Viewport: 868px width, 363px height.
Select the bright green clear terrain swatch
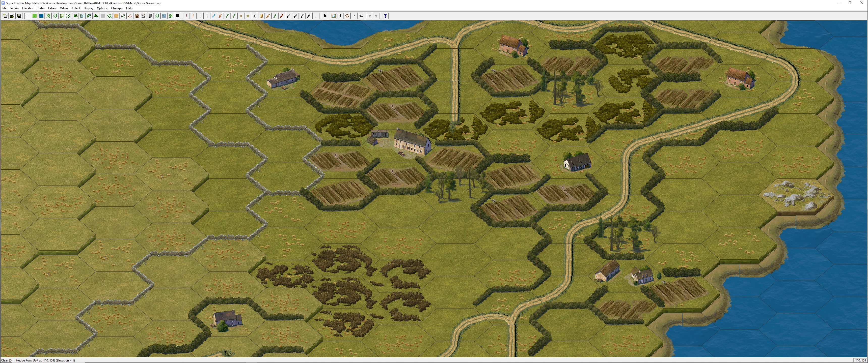(34, 16)
